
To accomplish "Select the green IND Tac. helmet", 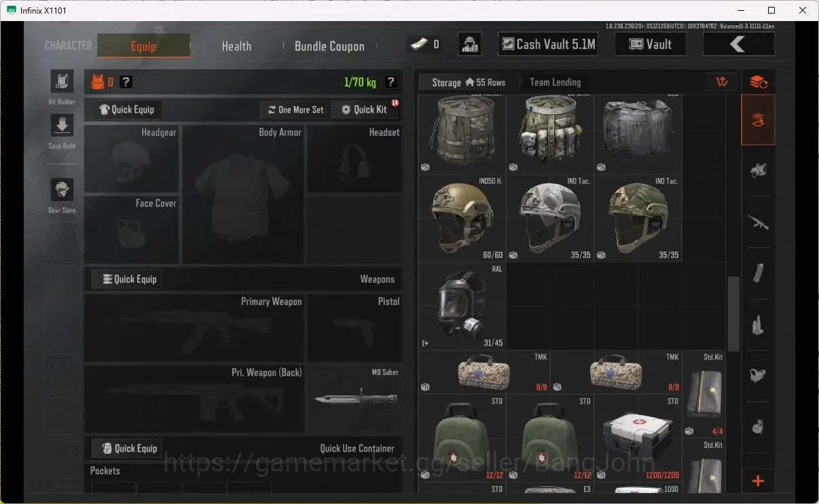I will 638,219.
